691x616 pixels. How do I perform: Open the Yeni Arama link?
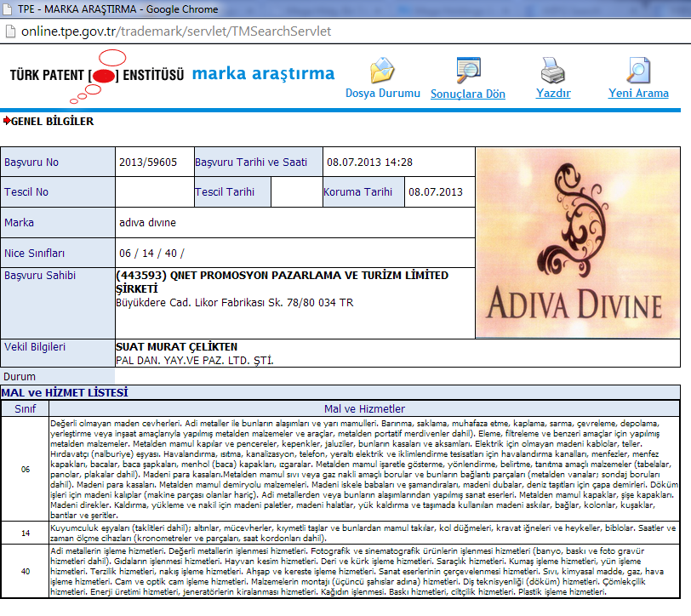638,93
